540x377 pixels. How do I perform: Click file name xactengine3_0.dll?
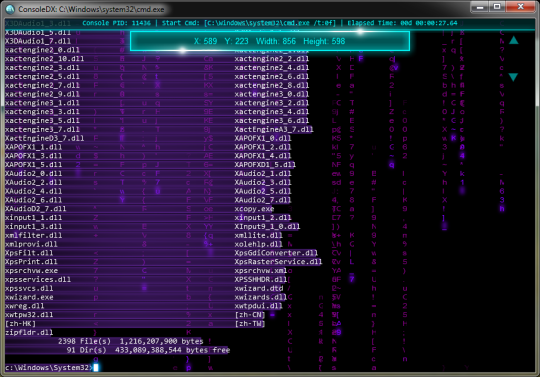[x=272, y=94]
